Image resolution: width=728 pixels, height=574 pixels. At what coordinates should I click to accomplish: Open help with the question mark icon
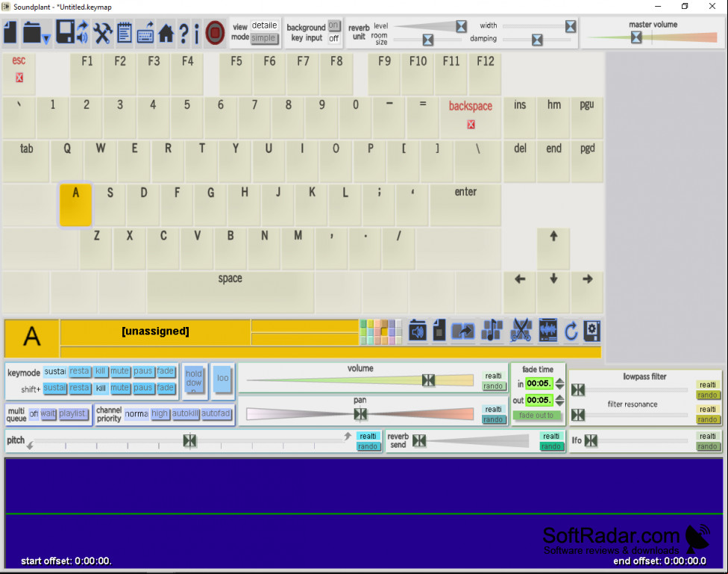click(x=183, y=34)
